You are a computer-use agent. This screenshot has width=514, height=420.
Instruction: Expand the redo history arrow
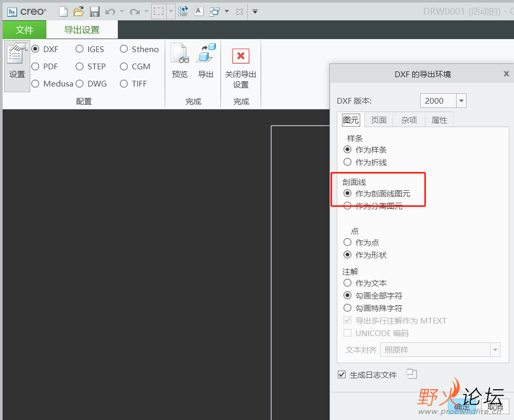[x=146, y=11]
